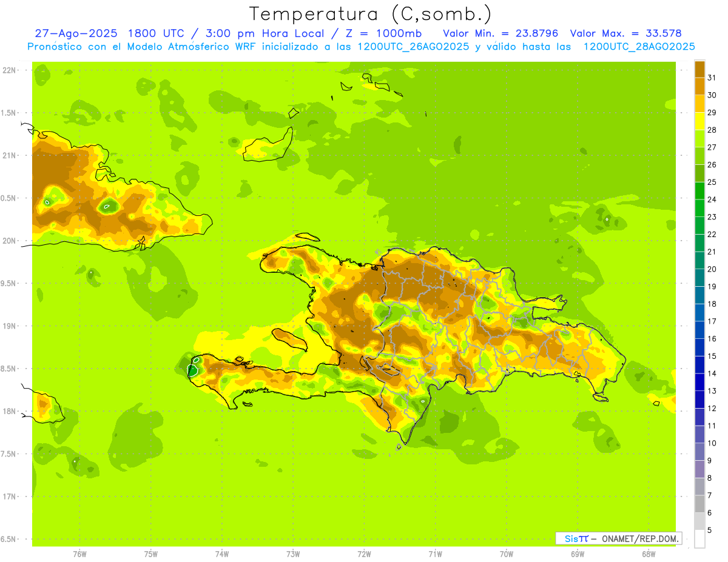Click the legend value "31"
728x562 pixels.
tap(712, 78)
